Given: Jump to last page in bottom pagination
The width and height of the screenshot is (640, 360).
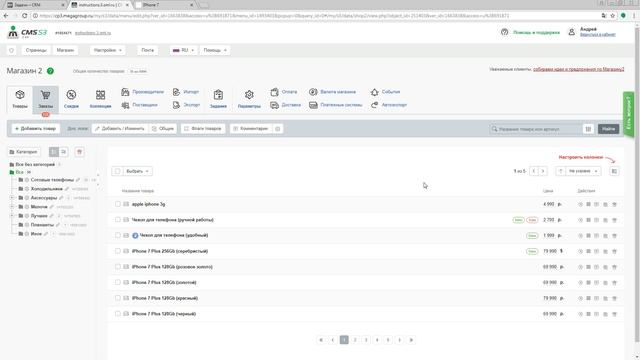Looking at the screenshot, I should pyautogui.click(x=411, y=340).
